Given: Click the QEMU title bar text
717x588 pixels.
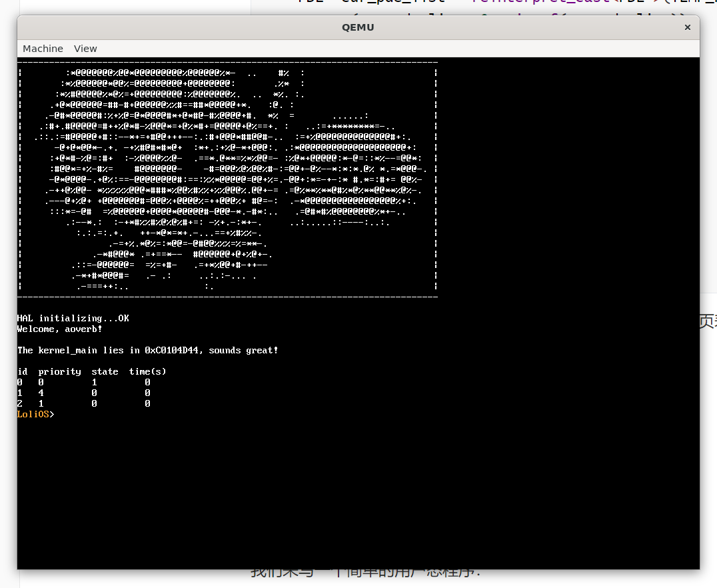Looking at the screenshot, I should (x=358, y=27).
